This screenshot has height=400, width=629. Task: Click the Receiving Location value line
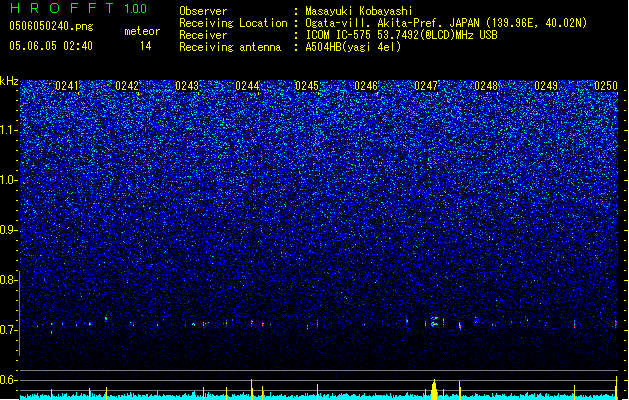click(x=446, y=23)
